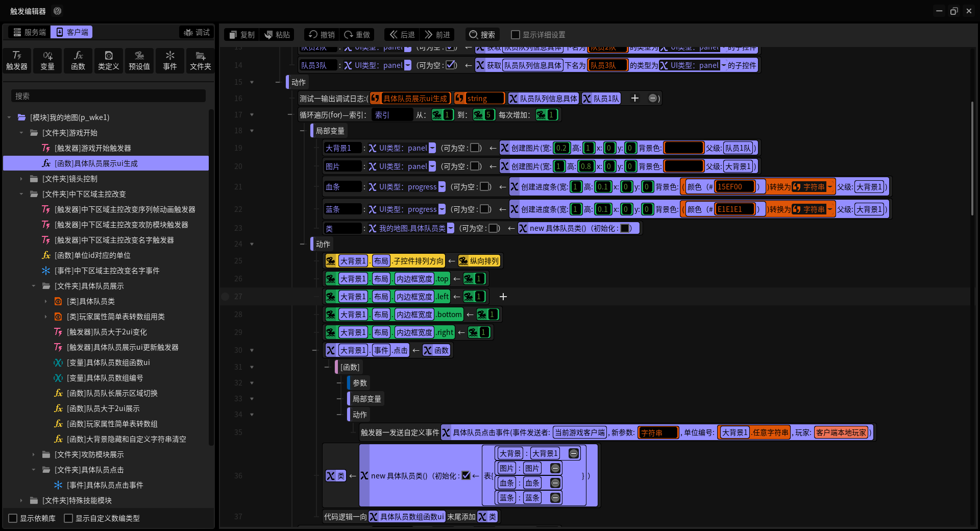Image resolution: width=980 pixels, height=531 pixels.
Task: Open the 搜索 search tool
Action: tap(482, 35)
